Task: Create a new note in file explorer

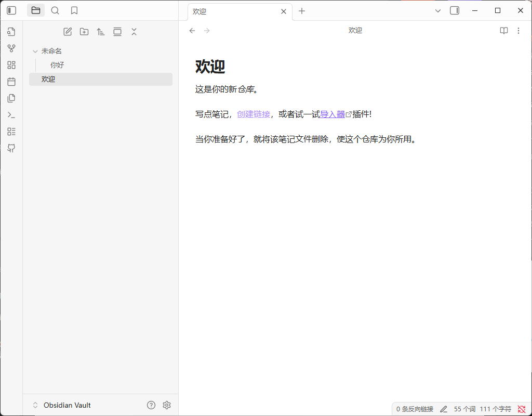Action: [x=68, y=32]
